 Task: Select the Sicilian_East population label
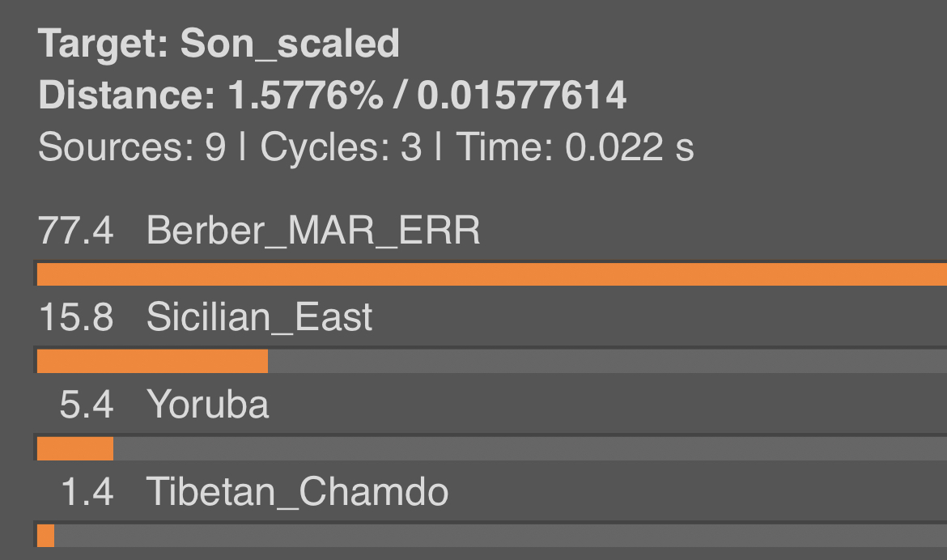[260, 317]
